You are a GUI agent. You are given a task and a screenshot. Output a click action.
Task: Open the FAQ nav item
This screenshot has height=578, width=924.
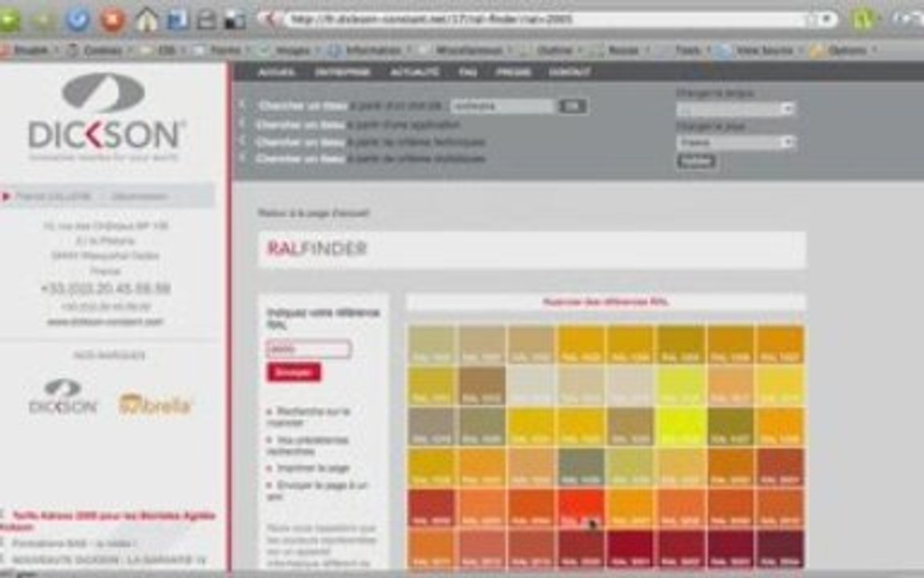coord(468,72)
